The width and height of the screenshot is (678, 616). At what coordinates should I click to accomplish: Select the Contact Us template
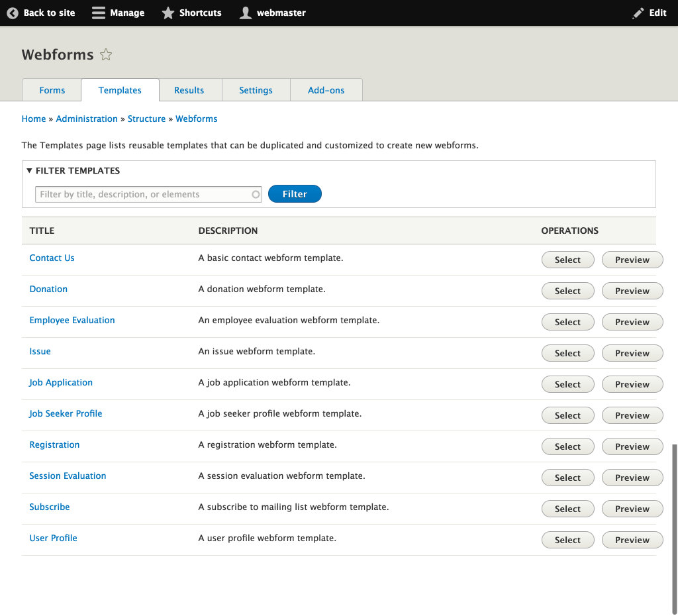point(567,260)
